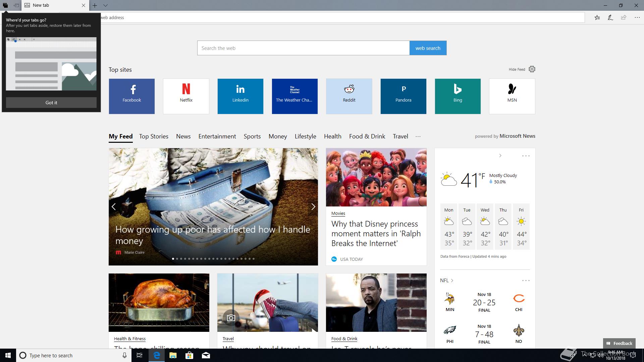Open the roast turkey article thumbnail
The height and width of the screenshot is (362, 644).
(x=159, y=303)
